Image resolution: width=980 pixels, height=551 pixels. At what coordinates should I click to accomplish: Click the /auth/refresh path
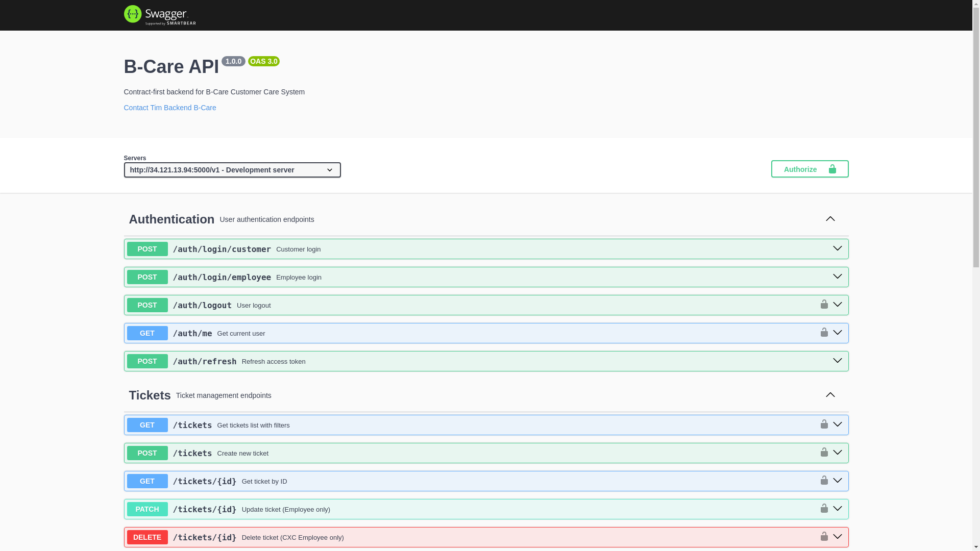tap(205, 362)
